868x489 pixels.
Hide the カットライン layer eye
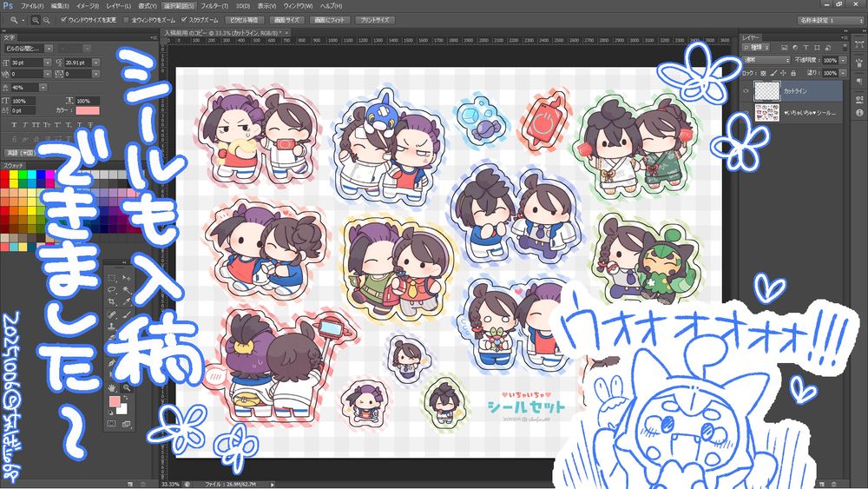pos(746,91)
